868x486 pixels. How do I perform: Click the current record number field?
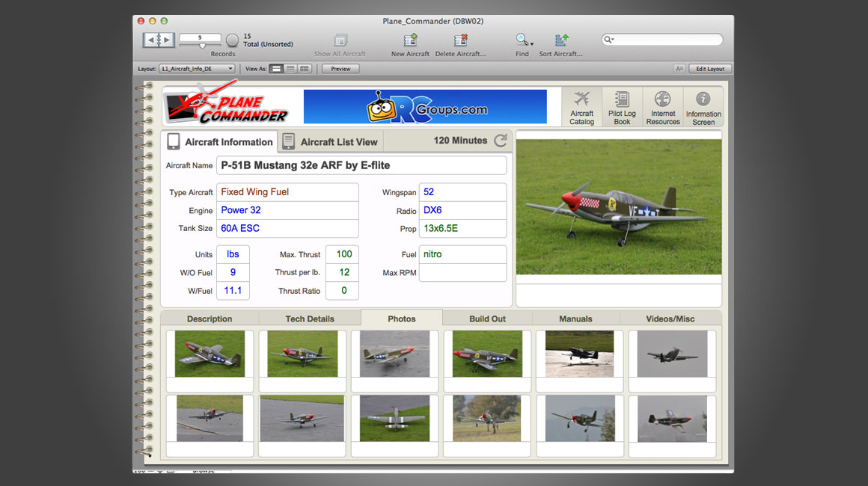(200, 37)
